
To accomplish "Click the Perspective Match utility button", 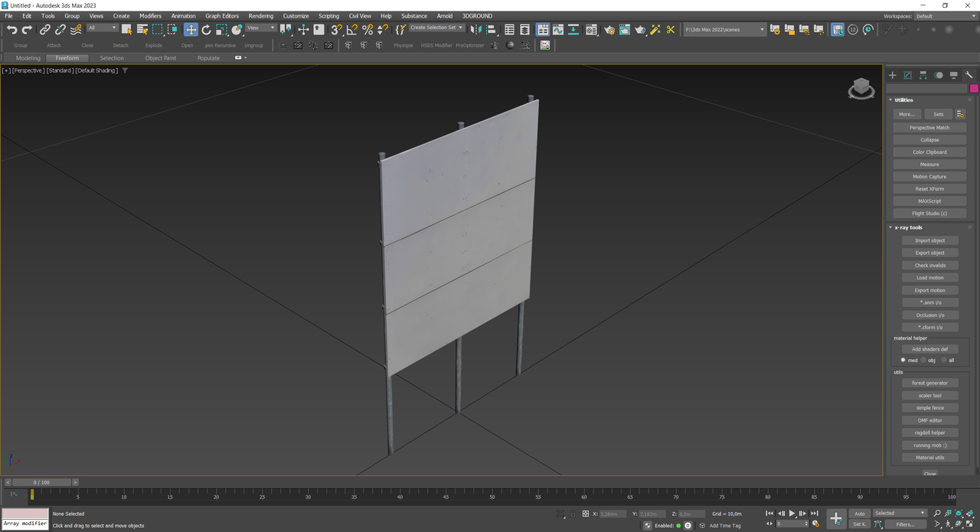I will (x=929, y=128).
